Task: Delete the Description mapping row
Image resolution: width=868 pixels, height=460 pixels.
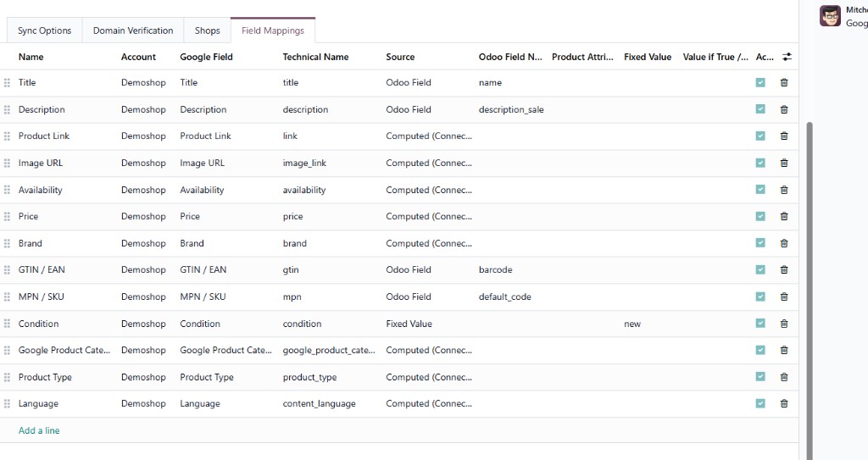Action: click(x=784, y=109)
